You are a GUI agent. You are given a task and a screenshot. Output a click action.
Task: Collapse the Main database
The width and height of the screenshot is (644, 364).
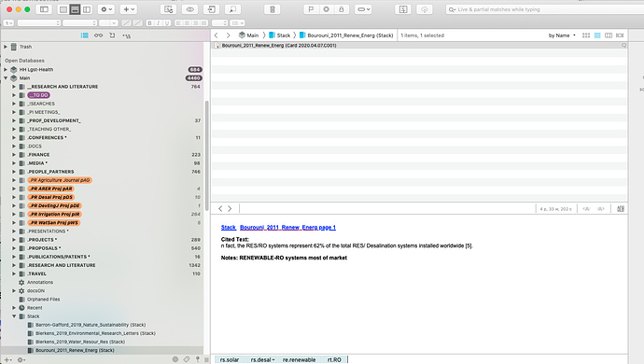click(x=6, y=77)
